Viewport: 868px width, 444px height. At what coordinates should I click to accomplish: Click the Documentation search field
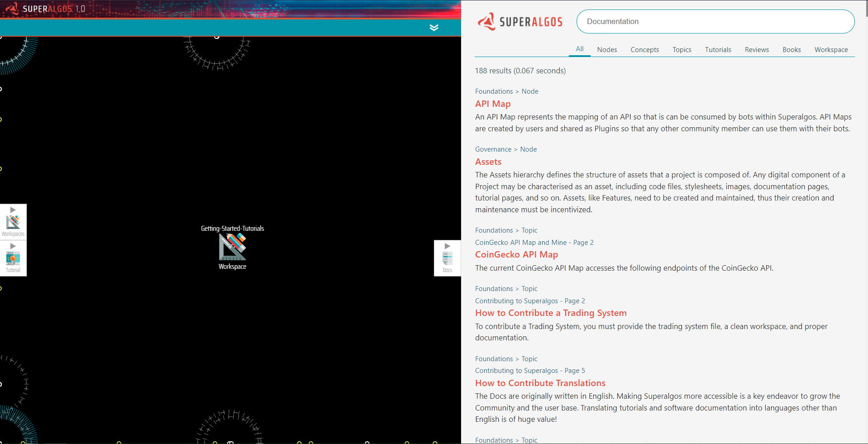tap(715, 21)
